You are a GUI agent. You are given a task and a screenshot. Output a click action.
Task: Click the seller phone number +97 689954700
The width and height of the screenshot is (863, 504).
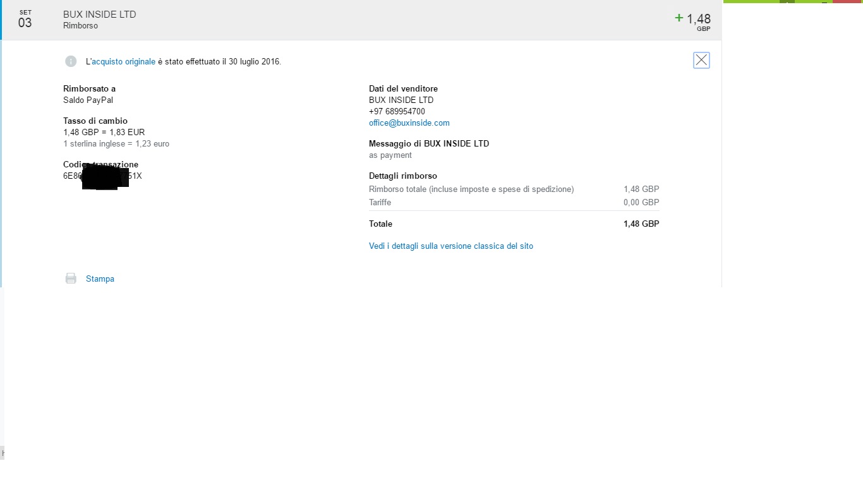coord(397,112)
